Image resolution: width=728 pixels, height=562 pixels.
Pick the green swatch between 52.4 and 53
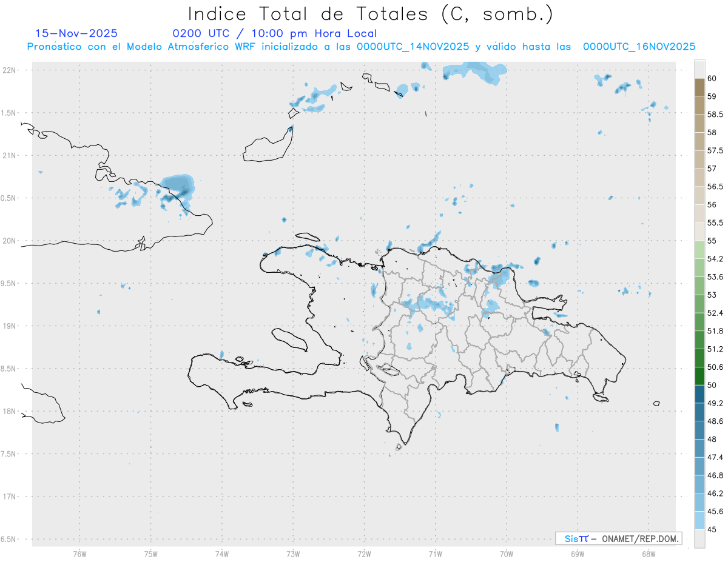tap(699, 304)
